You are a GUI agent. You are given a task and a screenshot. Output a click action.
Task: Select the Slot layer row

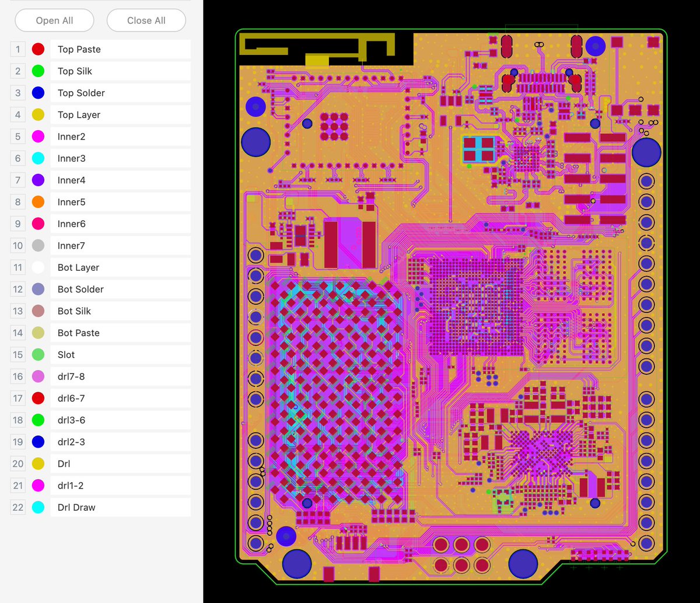pyautogui.click(x=121, y=354)
